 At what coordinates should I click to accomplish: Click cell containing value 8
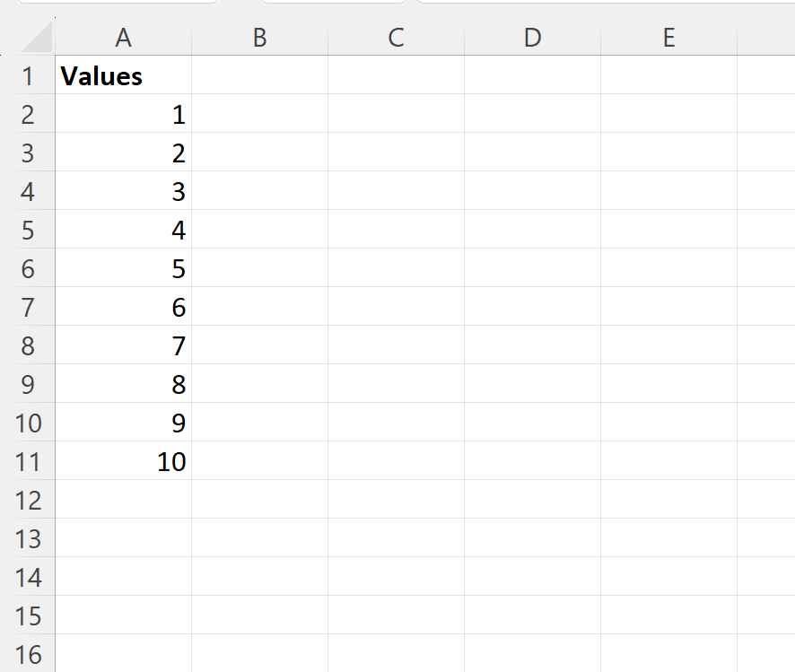tap(123, 384)
